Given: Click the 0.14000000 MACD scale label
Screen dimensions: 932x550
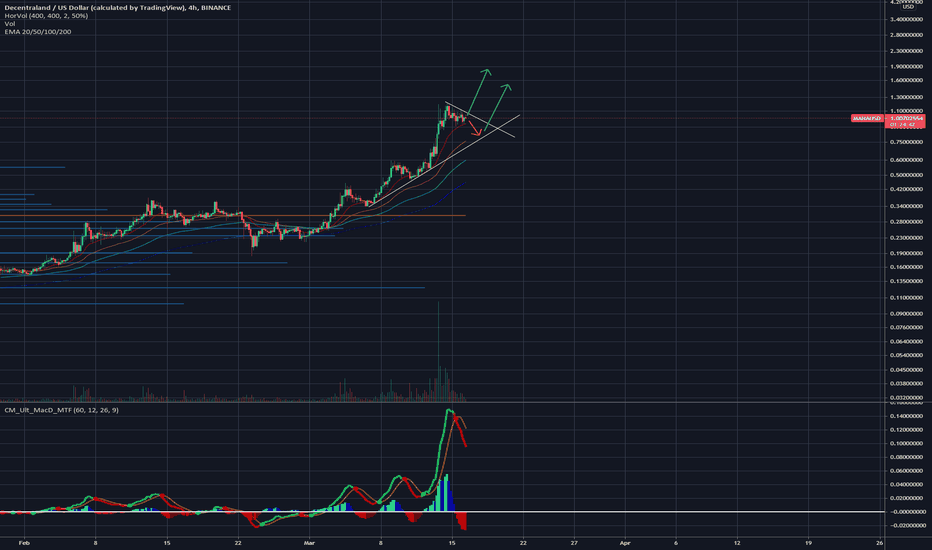Looking at the screenshot, I should pos(906,416).
